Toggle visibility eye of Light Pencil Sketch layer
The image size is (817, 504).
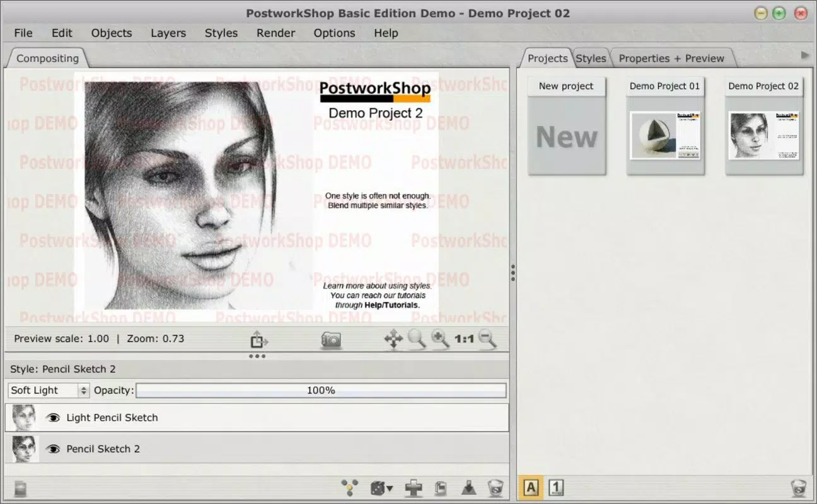[54, 418]
